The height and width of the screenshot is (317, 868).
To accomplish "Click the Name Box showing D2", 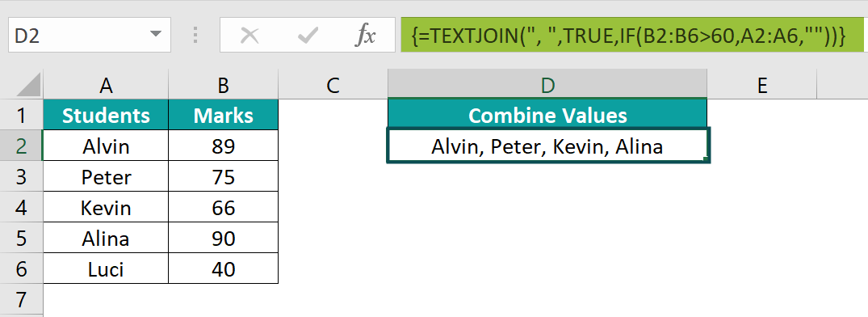I will [89, 36].
